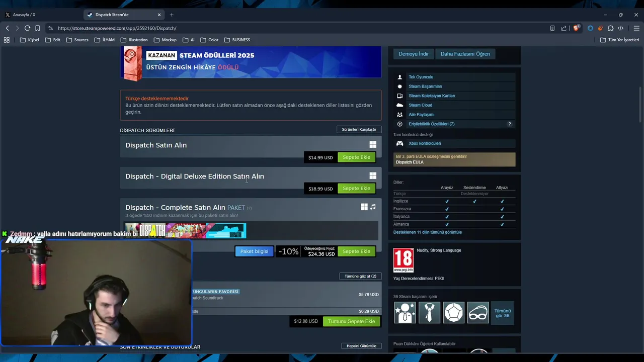644x362 pixels.
Task: Open the Dispatch EULA notice
Action: (x=454, y=159)
